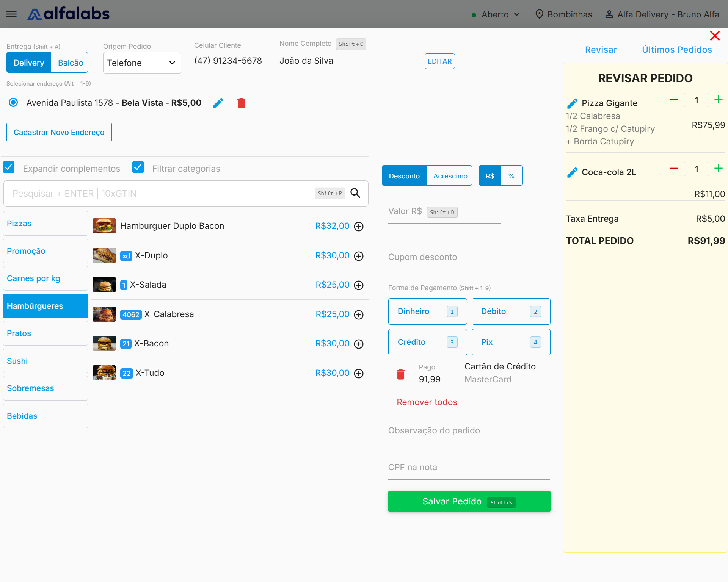The image size is (728, 582).
Task: Edit the Avenida Paulista address pencil icon
Action: 218,103
